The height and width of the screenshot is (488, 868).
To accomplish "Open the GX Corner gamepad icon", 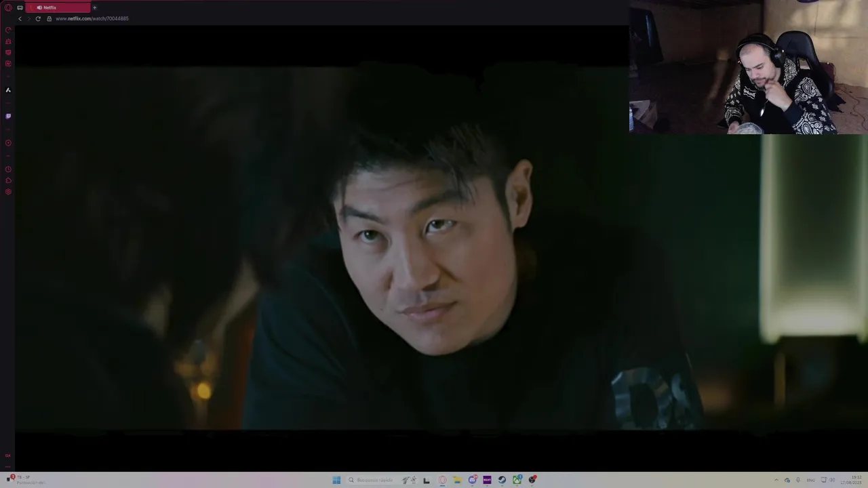I will [20, 7].
